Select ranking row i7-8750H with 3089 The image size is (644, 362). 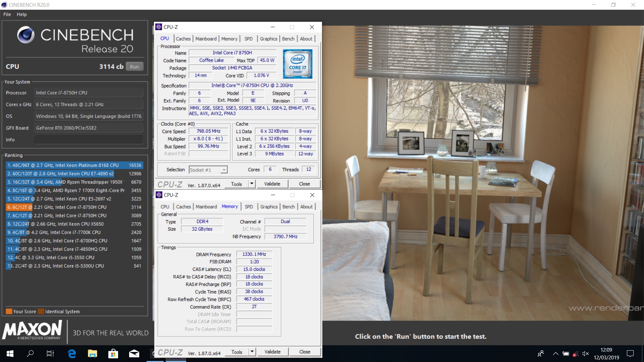[74, 216]
